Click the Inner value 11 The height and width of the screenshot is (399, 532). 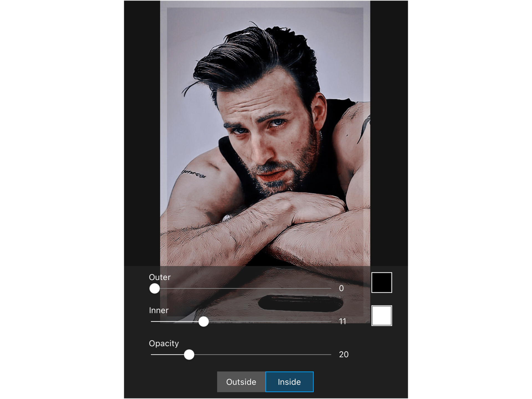point(343,321)
